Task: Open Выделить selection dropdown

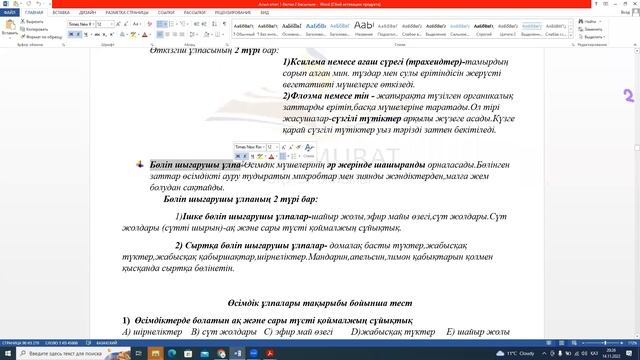Action: click(x=591, y=37)
